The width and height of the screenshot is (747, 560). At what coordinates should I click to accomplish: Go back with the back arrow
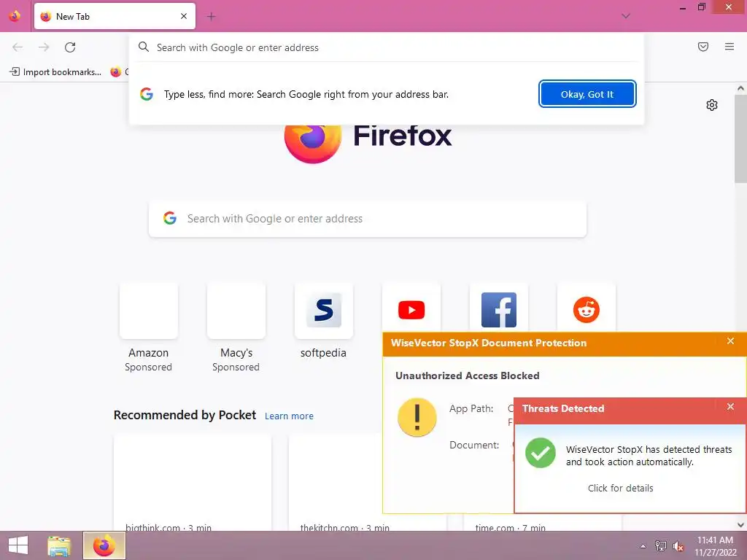[18, 47]
